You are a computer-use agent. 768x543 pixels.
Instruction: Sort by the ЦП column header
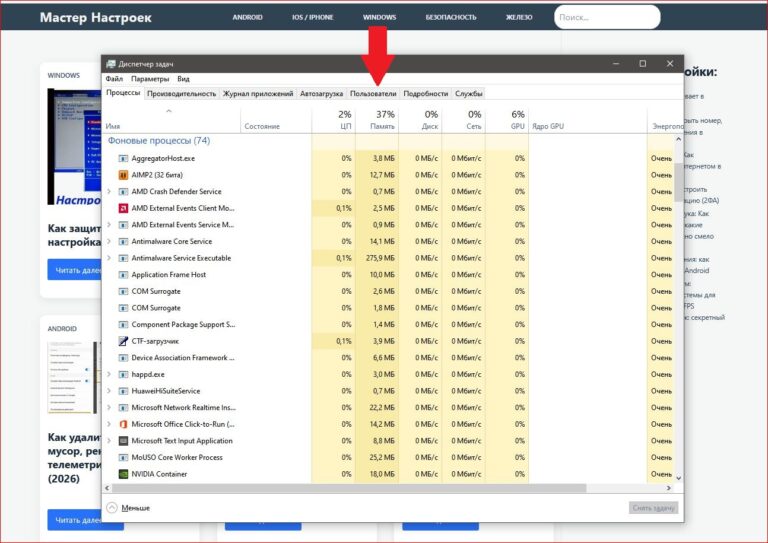pos(334,120)
